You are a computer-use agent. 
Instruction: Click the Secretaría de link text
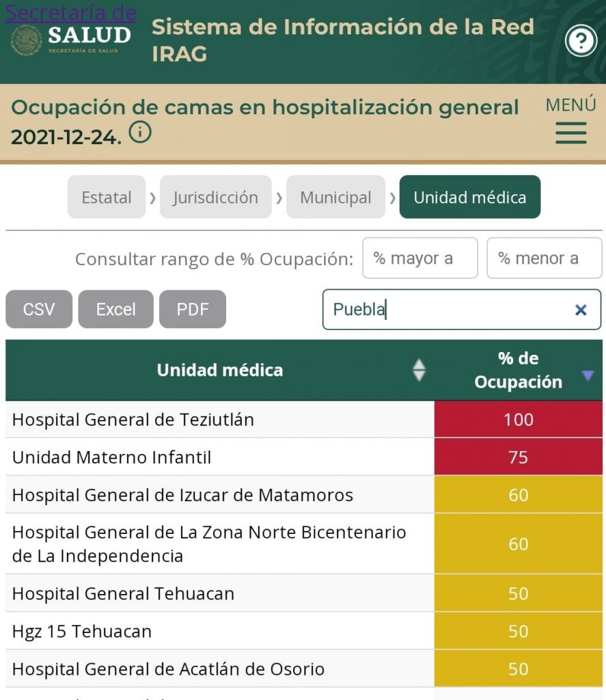coord(70,12)
